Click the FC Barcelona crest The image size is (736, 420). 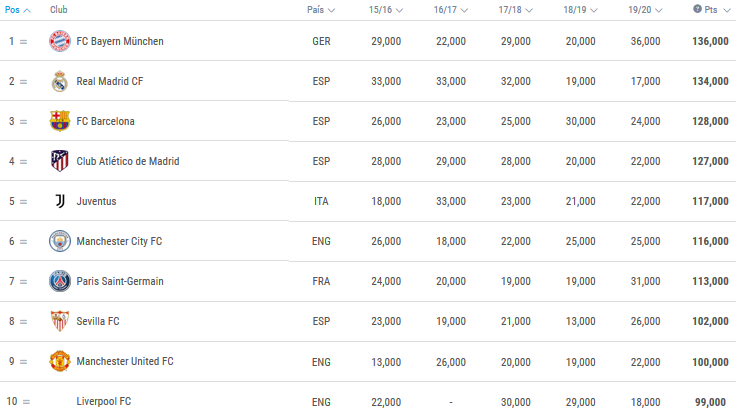pos(60,121)
